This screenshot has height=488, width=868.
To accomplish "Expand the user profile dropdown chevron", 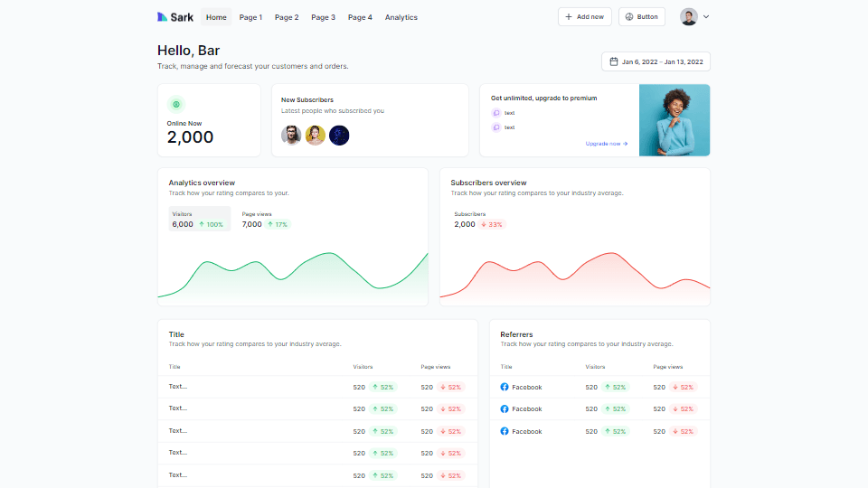I will [x=706, y=17].
